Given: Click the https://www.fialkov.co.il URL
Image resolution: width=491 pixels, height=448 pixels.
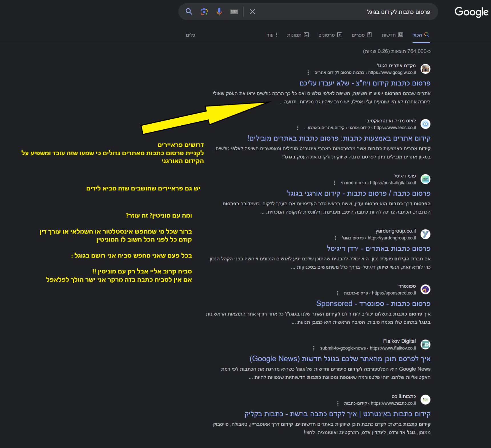Looking at the screenshot, I should 393,348.
